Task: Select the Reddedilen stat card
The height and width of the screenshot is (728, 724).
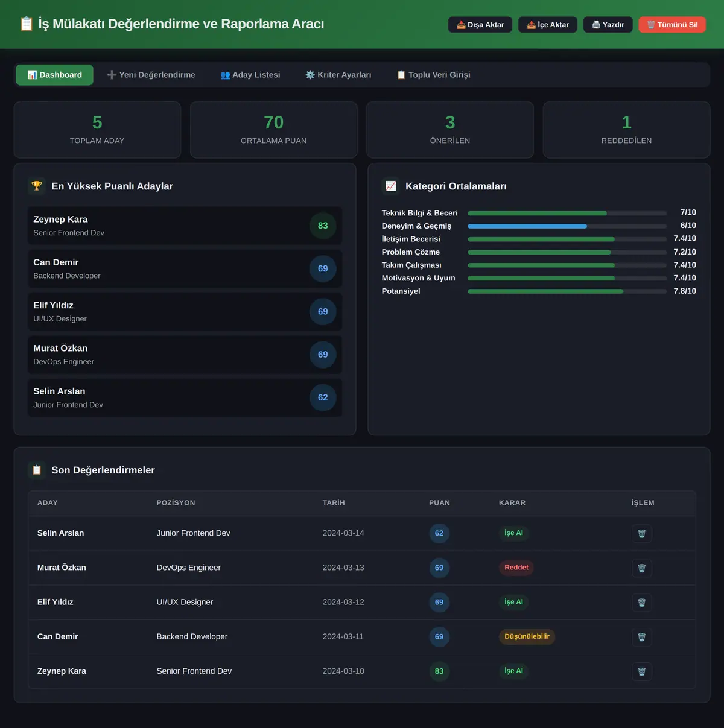Action: click(626, 130)
